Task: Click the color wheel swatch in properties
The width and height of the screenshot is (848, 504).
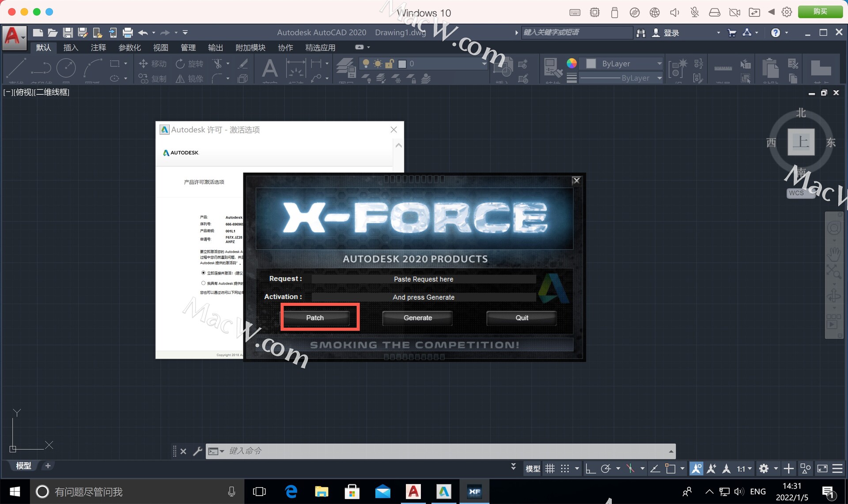Action: 572,63
